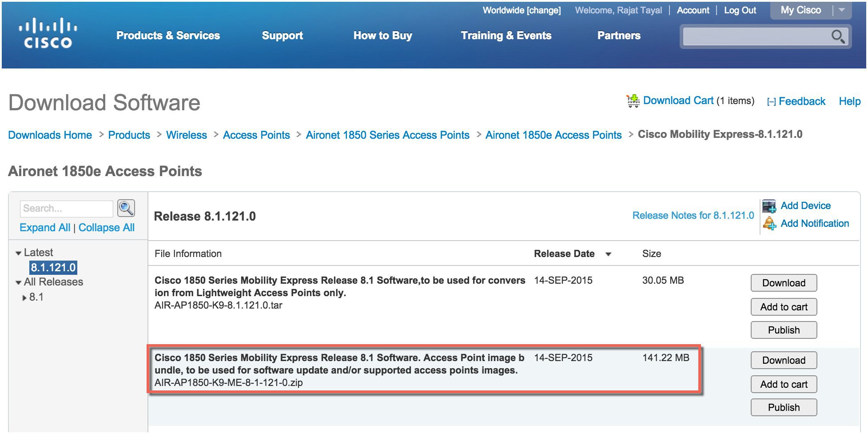Click the AIR-AP1850-K9-8.1.121.0.tar filename
Viewport: 868px width, 434px height.
(x=219, y=305)
